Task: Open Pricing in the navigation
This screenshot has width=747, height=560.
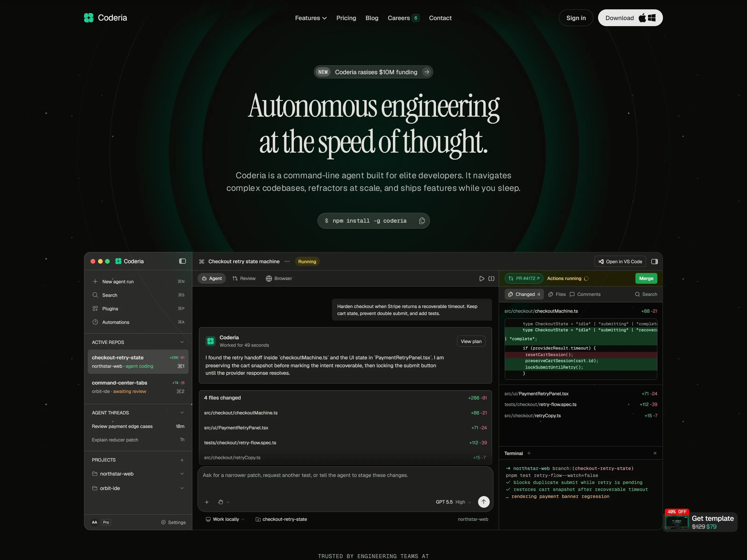Action: 346,18
